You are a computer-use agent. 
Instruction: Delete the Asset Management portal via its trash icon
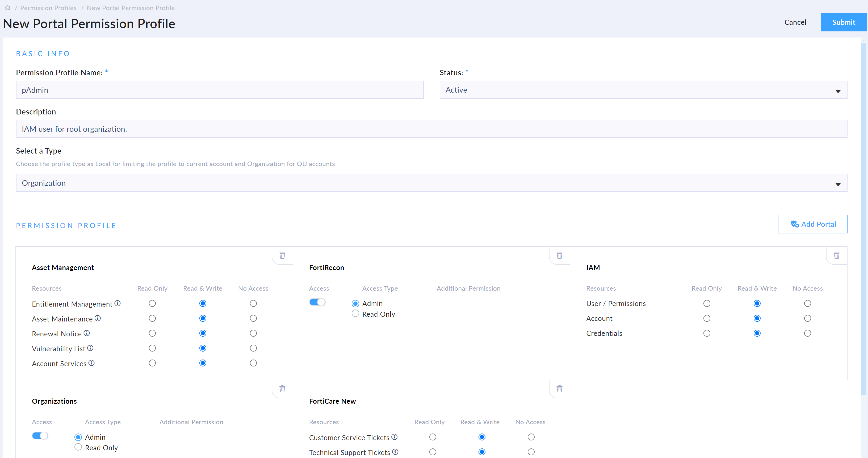282,255
